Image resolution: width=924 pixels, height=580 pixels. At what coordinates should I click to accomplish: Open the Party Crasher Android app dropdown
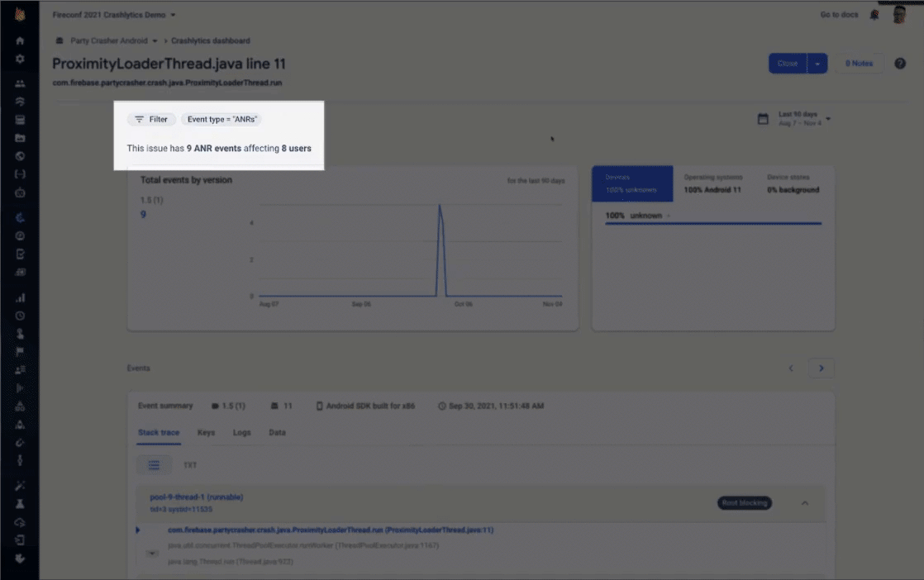tap(114, 40)
